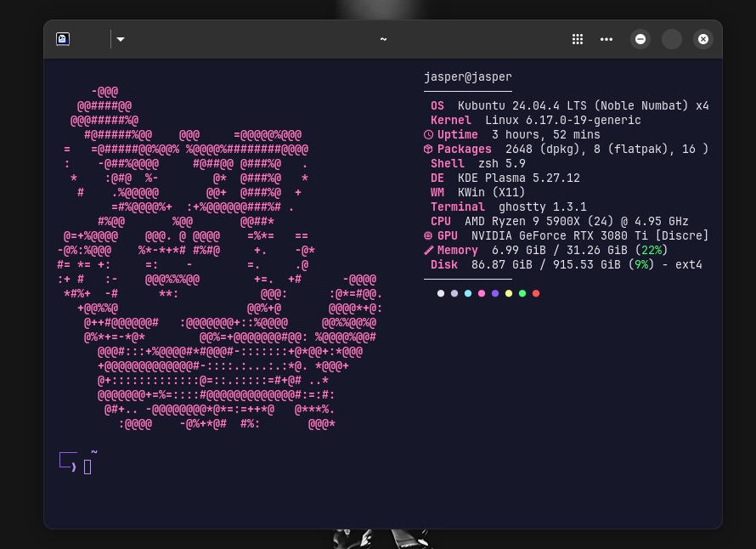Image resolution: width=756 pixels, height=549 pixels.
Task: Click the Disk label
Action: pos(444,265)
